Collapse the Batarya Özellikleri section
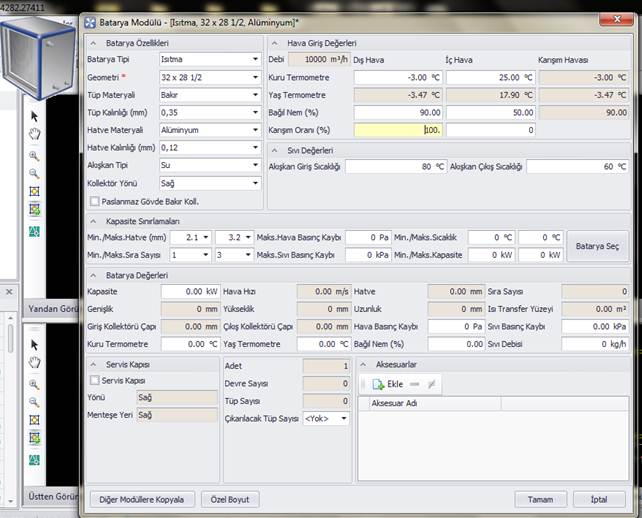 (x=94, y=43)
